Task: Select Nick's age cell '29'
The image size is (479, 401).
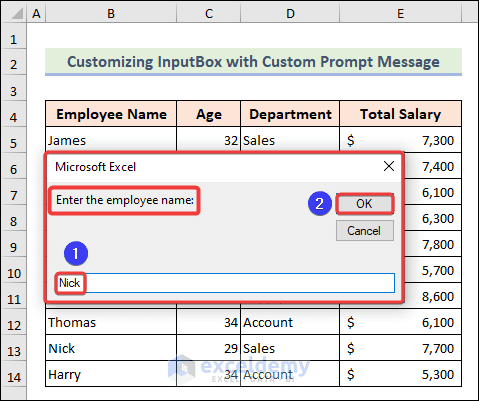Action: pyautogui.click(x=209, y=348)
